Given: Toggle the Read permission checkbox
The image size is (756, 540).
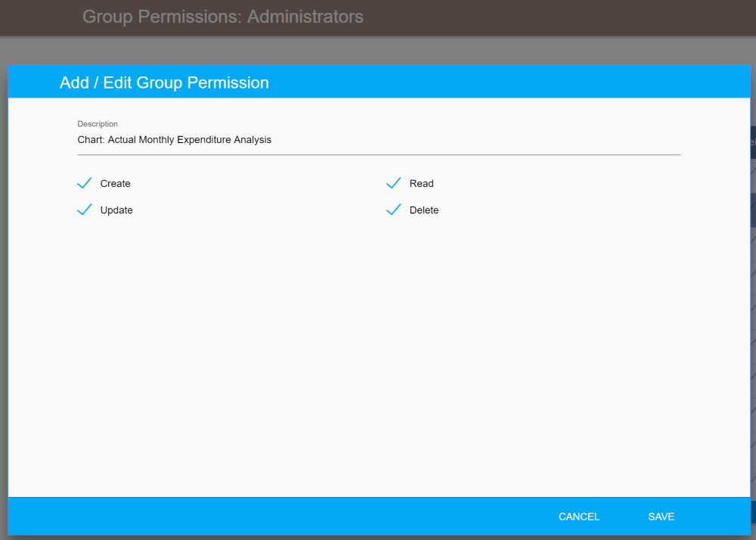Looking at the screenshot, I should [393, 183].
